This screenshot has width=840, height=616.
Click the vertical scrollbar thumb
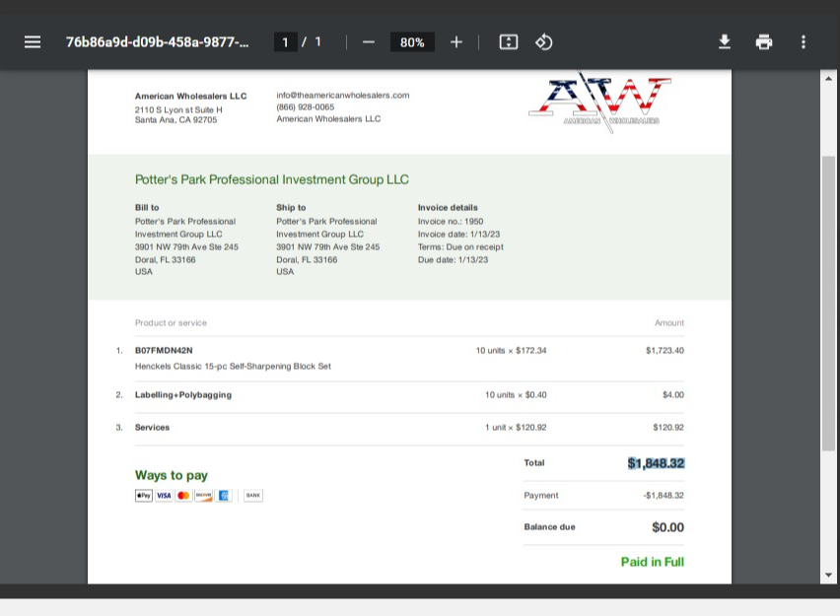point(829,304)
